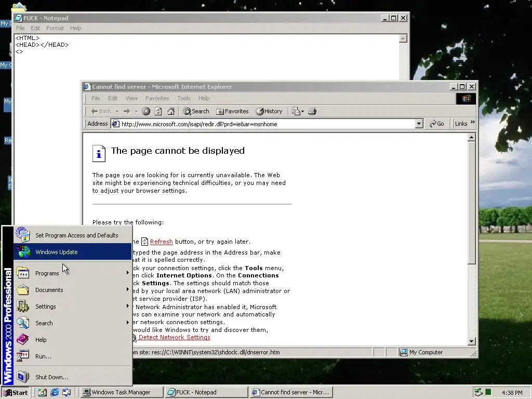
Task: Click the Stop button in Internet Explorer toolbar
Action: (146, 111)
